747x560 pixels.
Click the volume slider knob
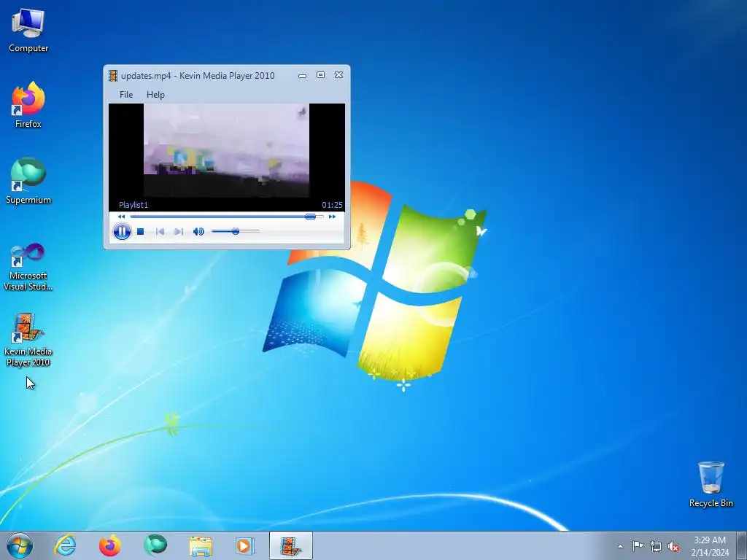click(x=236, y=231)
